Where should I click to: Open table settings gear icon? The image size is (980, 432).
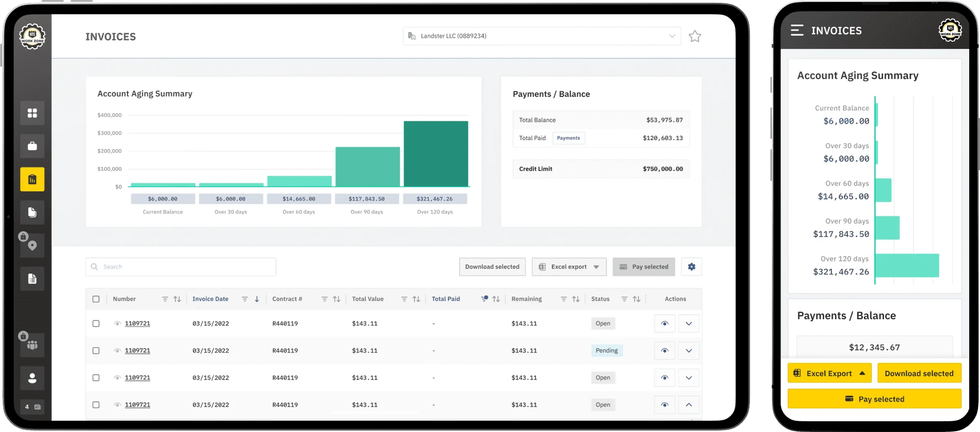[691, 267]
